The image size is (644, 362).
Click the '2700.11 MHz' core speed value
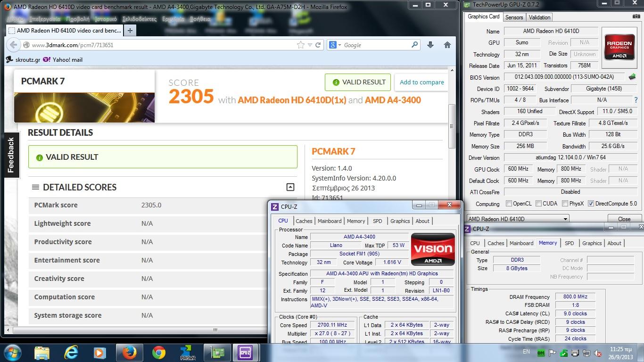pos(333,325)
